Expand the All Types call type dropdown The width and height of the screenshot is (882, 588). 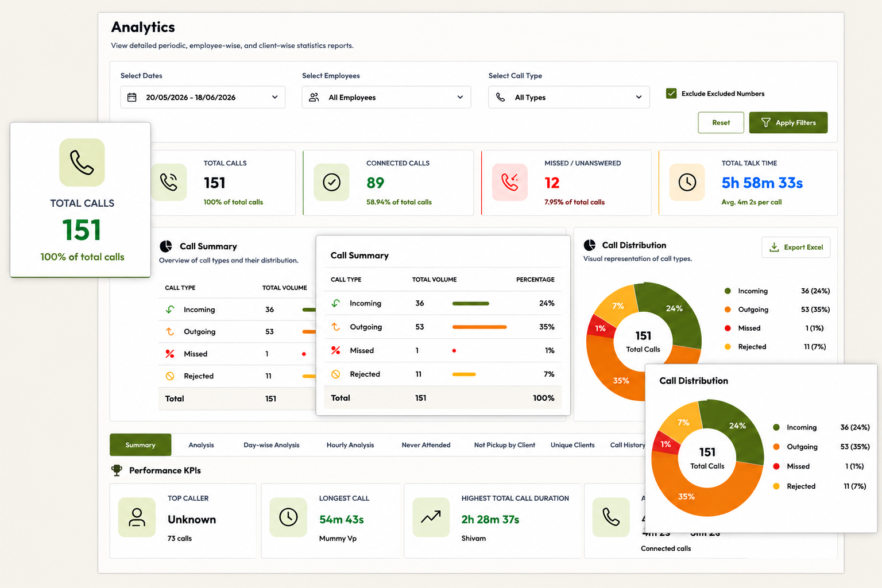[x=569, y=97]
